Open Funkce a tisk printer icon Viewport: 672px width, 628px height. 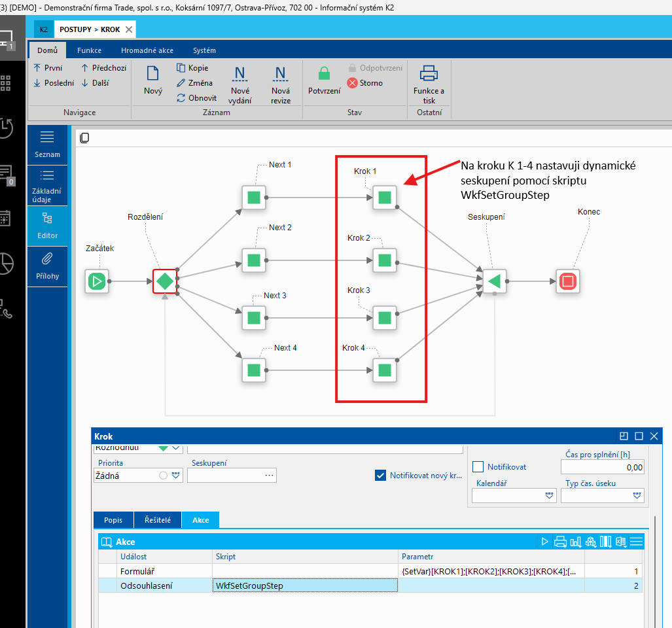(429, 73)
